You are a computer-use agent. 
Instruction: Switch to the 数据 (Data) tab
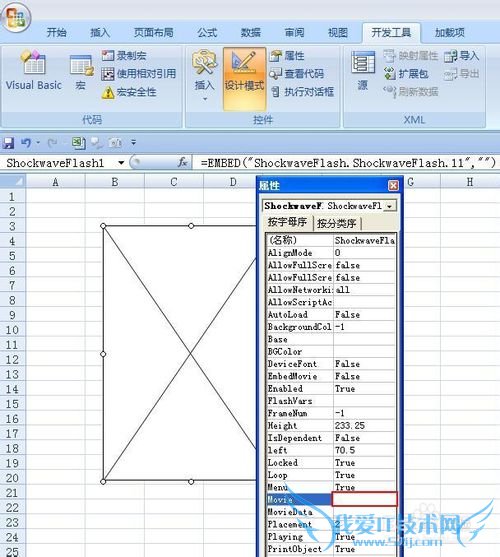251,33
